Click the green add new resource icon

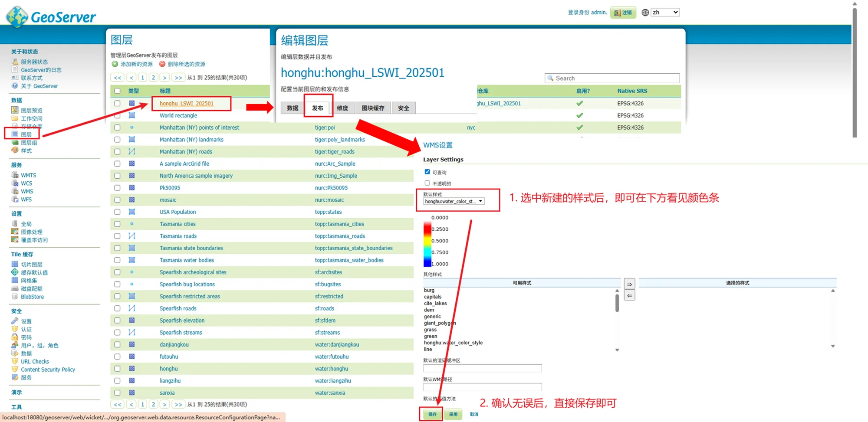115,64
